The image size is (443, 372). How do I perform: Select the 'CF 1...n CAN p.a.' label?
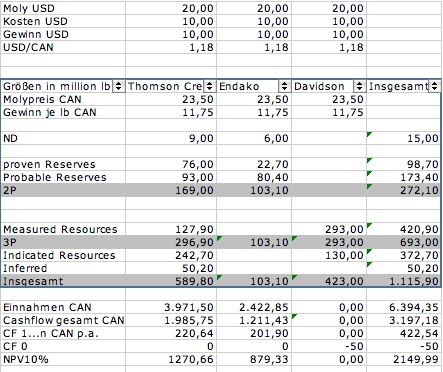[x=63, y=333]
